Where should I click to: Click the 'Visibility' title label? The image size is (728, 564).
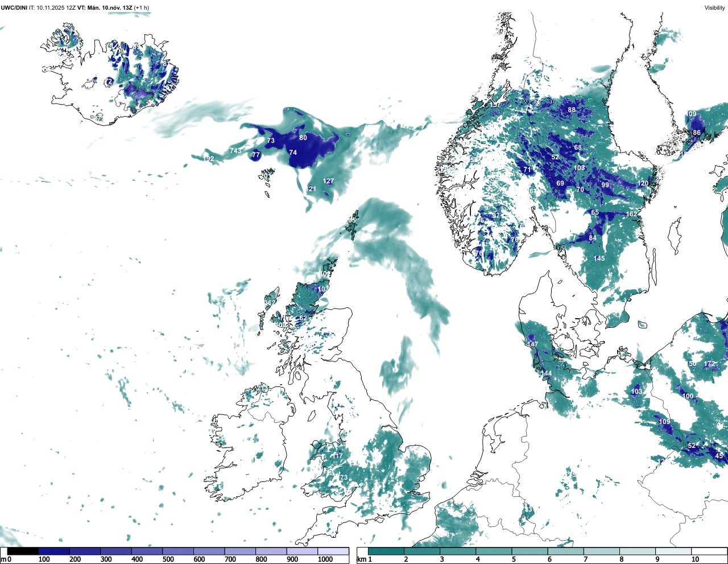[x=715, y=8]
